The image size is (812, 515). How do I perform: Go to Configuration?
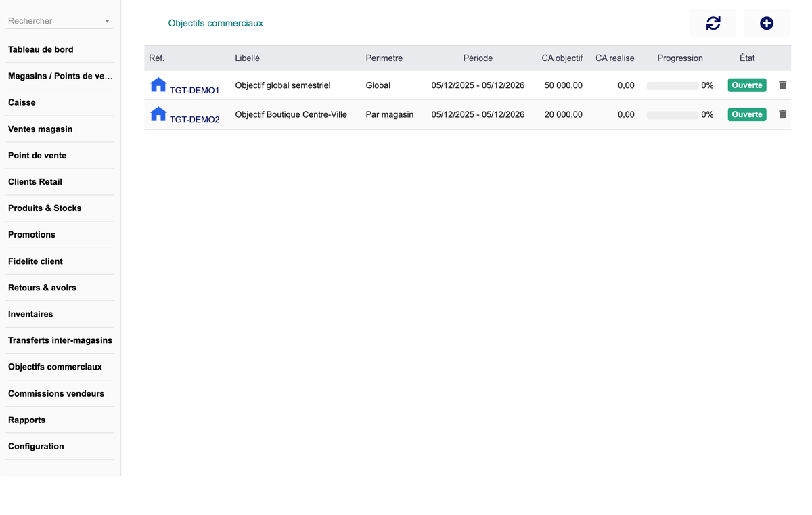pos(36,445)
